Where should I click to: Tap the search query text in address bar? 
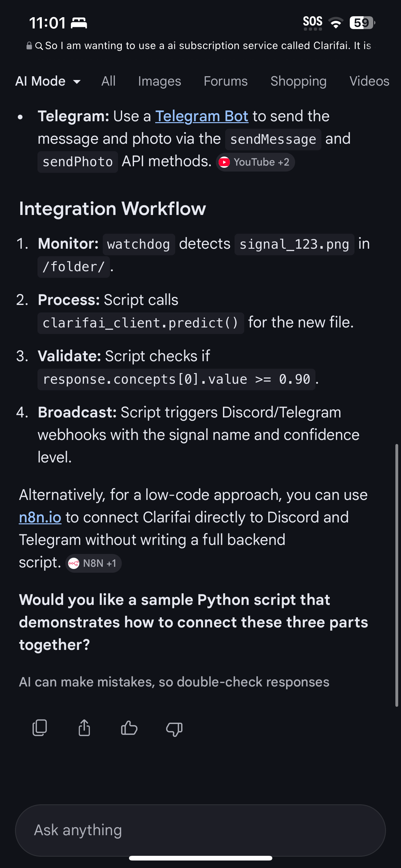208,46
